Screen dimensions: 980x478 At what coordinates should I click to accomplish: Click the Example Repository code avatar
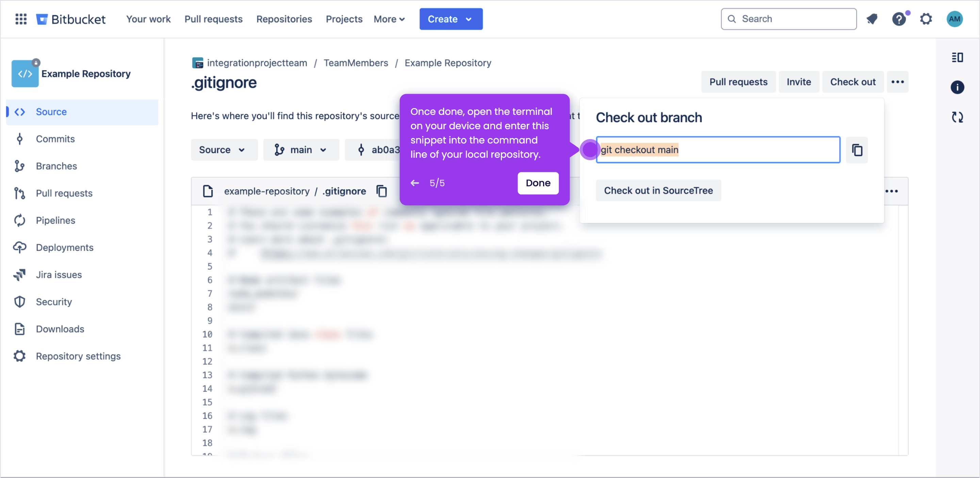[x=25, y=74]
